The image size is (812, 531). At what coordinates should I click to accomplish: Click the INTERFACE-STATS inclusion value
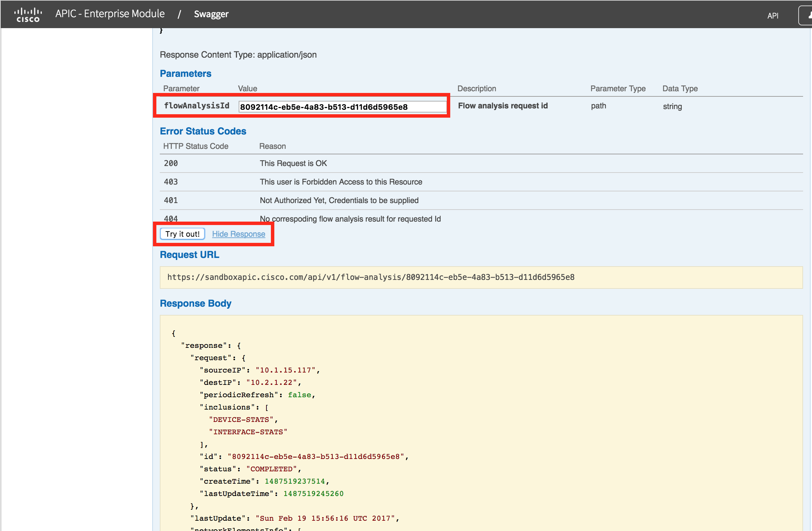click(x=248, y=432)
